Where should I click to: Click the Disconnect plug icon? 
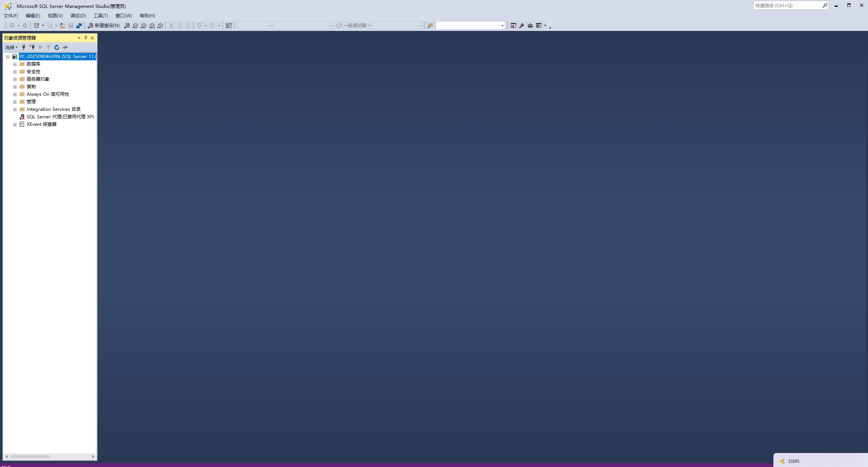coord(32,47)
